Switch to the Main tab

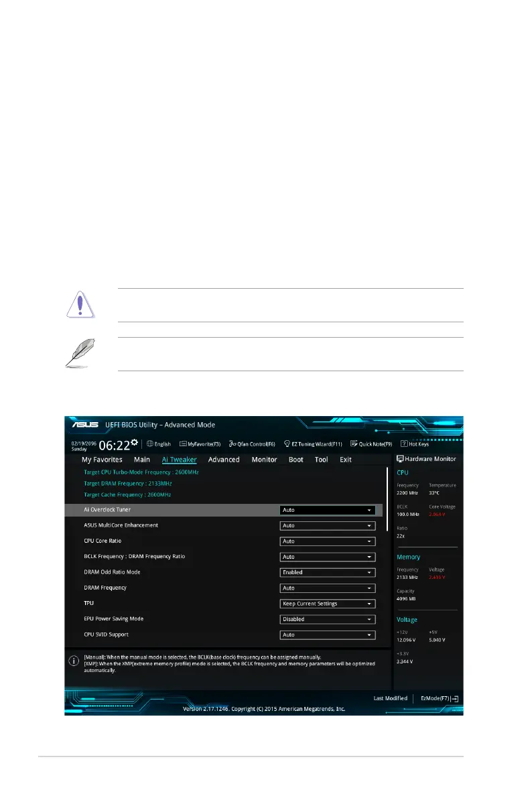click(142, 460)
